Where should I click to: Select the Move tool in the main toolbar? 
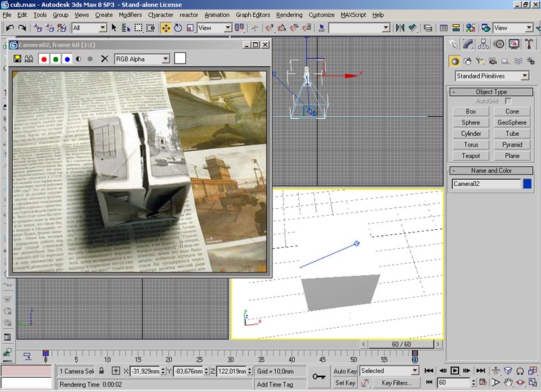(166, 28)
